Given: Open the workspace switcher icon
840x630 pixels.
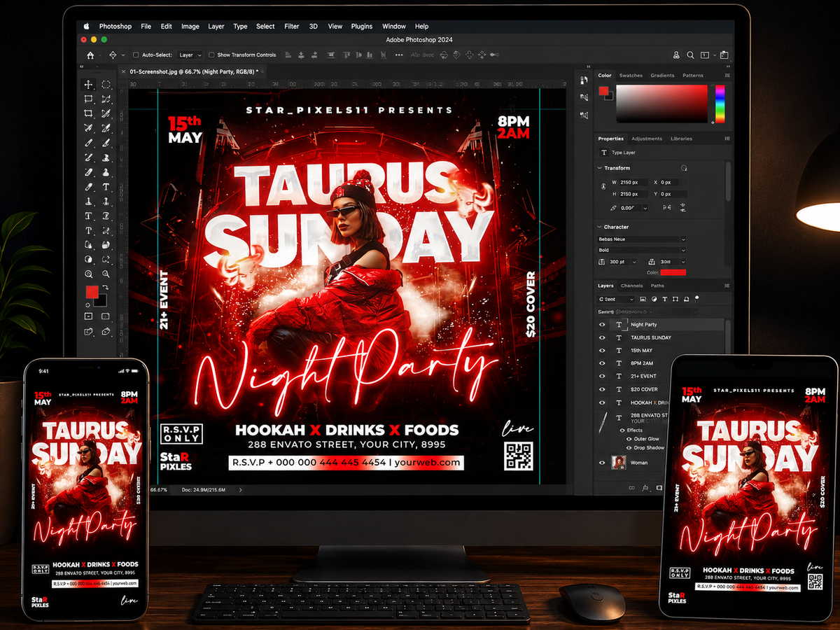Looking at the screenshot, I should point(706,55).
